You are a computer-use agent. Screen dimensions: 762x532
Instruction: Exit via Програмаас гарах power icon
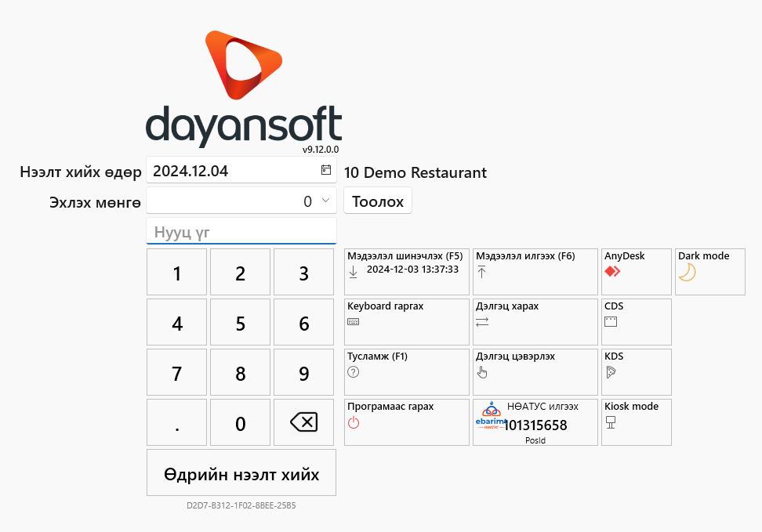(354, 422)
